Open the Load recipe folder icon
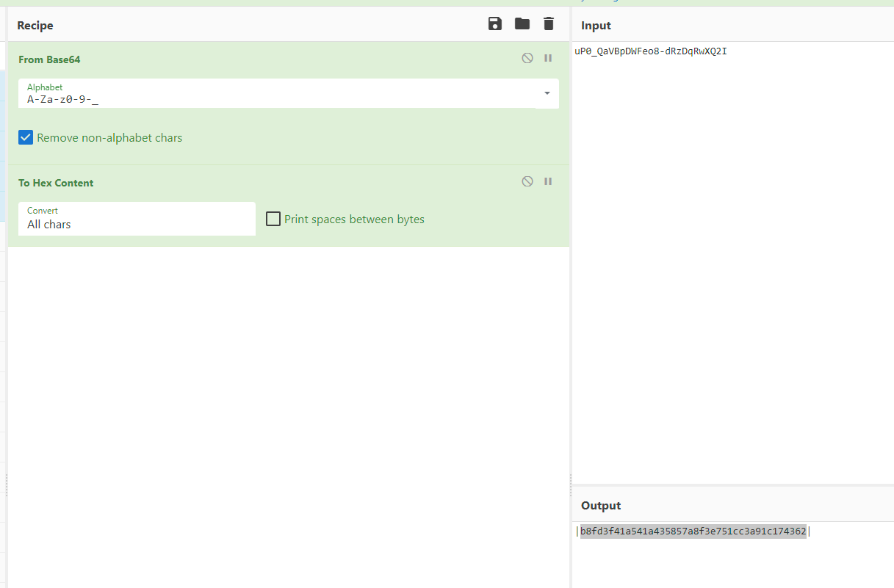The image size is (894, 588). pos(522,24)
